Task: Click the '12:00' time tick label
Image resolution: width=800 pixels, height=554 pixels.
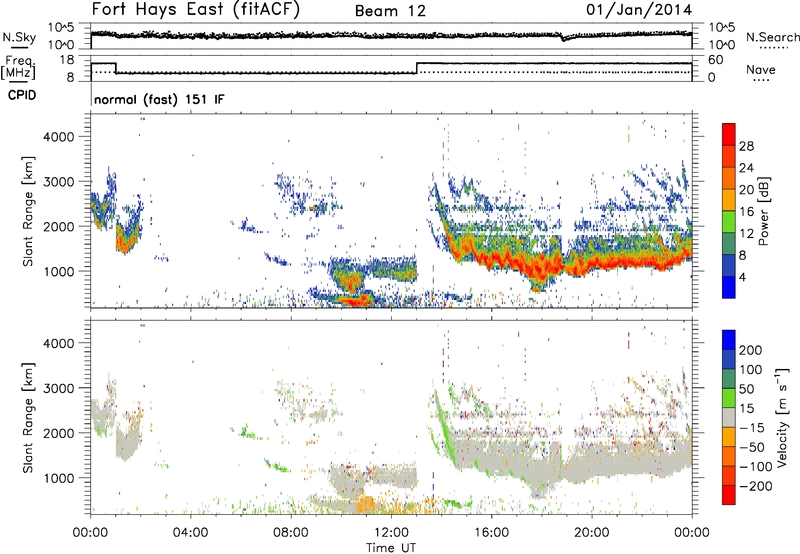Action: pyautogui.click(x=391, y=533)
